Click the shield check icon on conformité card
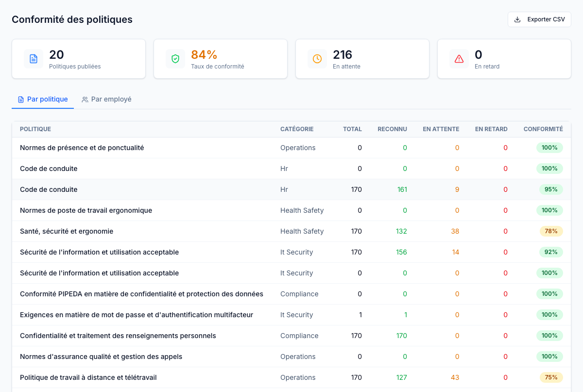Image resolution: width=583 pixels, height=392 pixels. 175,59
